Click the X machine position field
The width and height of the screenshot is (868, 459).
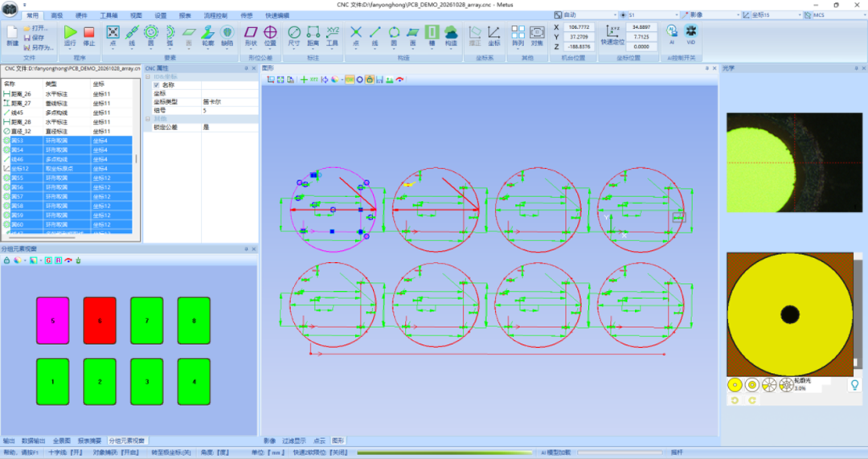pos(579,27)
